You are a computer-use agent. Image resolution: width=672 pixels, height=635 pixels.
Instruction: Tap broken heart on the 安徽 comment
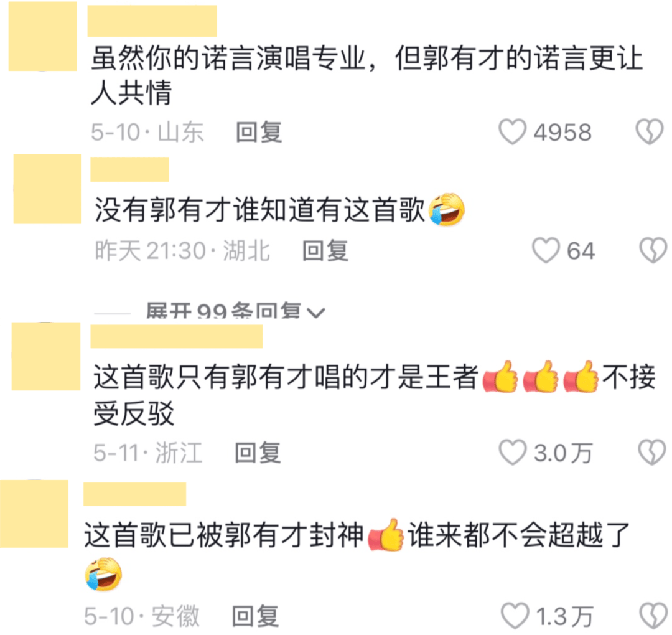[653, 616]
